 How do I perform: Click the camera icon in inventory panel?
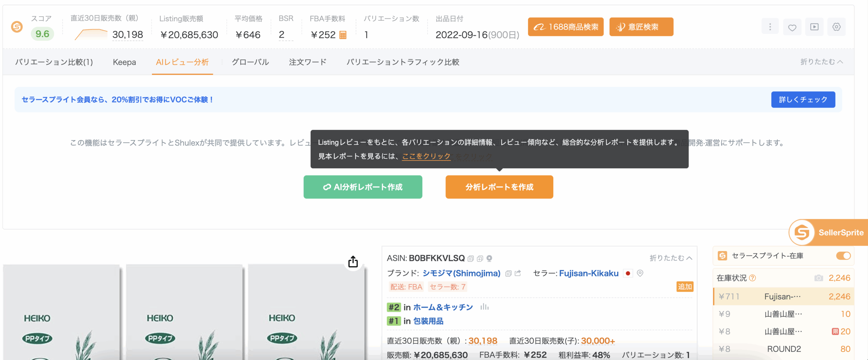818,278
